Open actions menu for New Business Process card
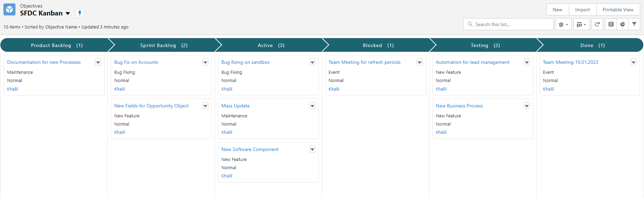 [527, 106]
